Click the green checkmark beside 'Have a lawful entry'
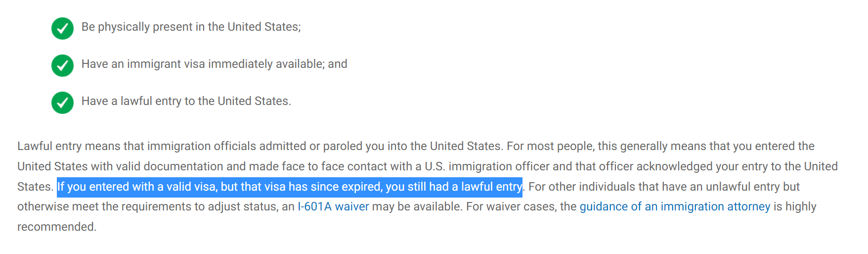The image size is (868, 254). (62, 102)
